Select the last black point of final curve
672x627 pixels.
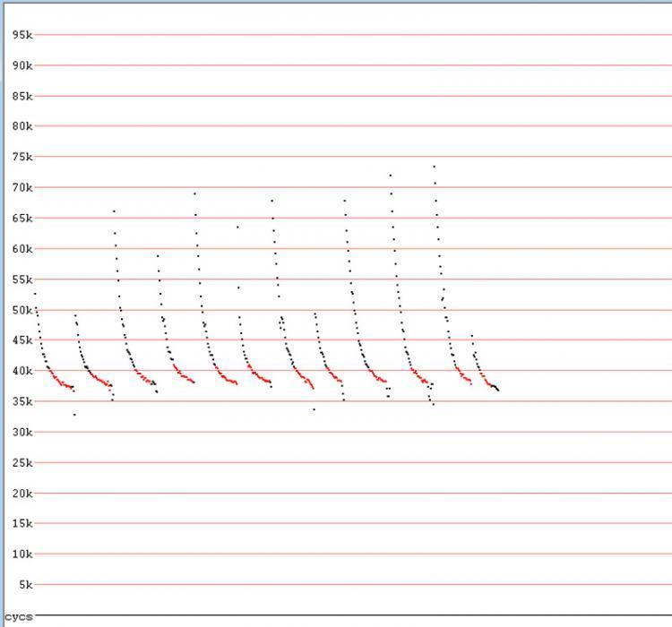click(498, 391)
